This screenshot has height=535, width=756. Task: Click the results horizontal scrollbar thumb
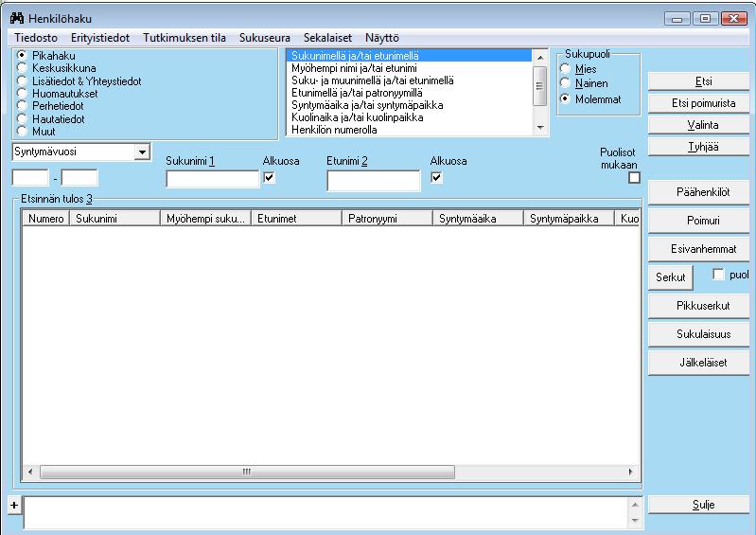coord(247,472)
